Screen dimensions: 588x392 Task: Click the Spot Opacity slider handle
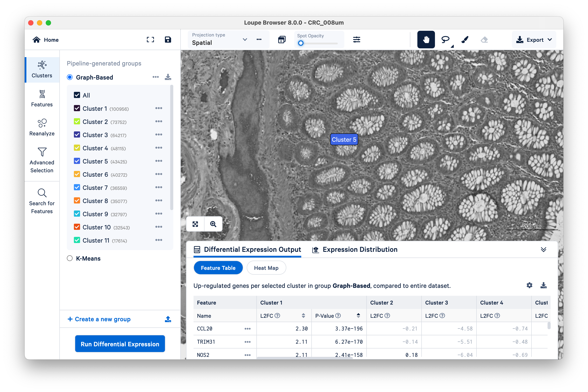301,43
